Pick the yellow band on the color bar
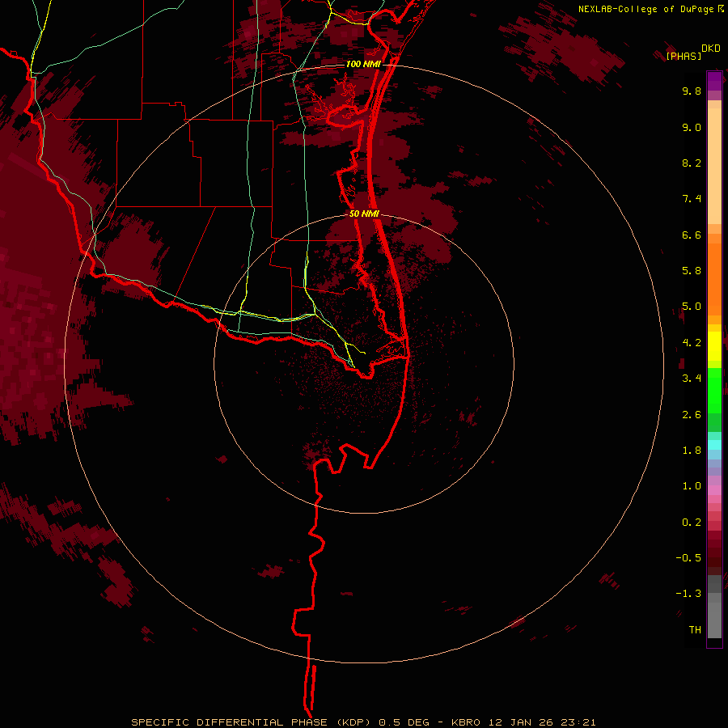 tap(714, 346)
